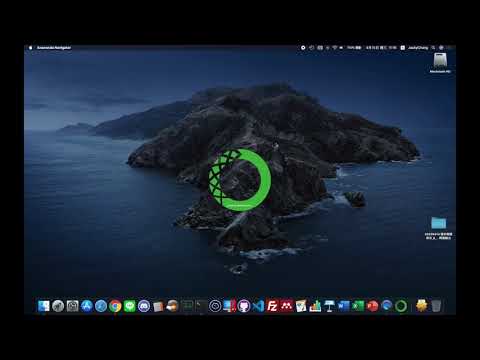The width and height of the screenshot is (480, 360).
Task: Open GitHub Desktop octocat icon in dock
Action: click(244, 306)
